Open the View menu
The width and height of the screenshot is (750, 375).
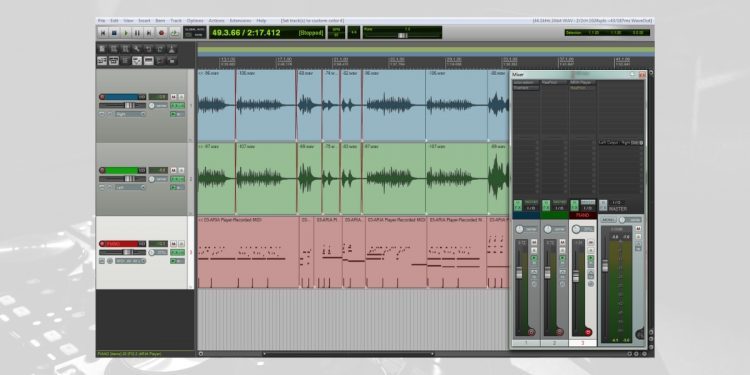128,21
